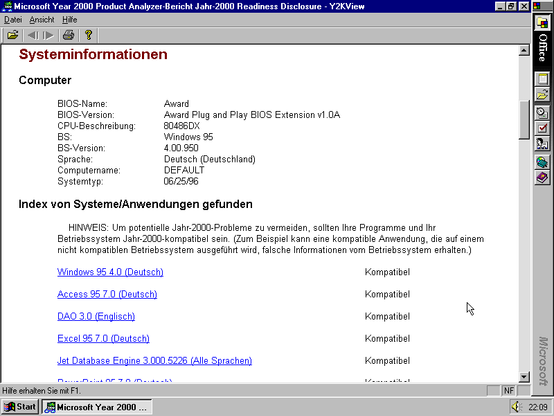This screenshot has width=554, height=416.
Task: Follow the DAO 3.0 (Englisch) link
Action: (x=96, y=316)
